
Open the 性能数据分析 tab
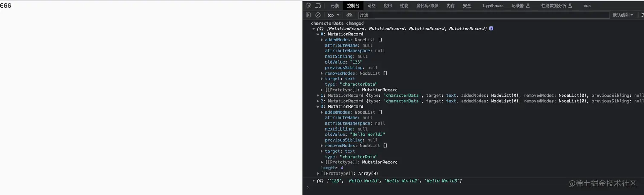[556, 6]
